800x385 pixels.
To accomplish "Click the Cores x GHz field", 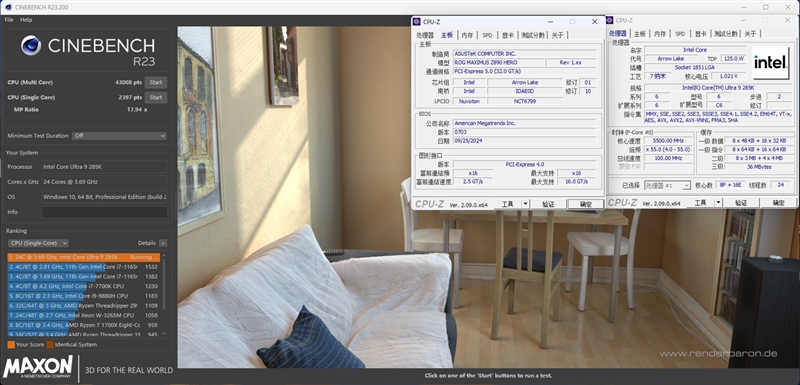I will click(105, 182).
